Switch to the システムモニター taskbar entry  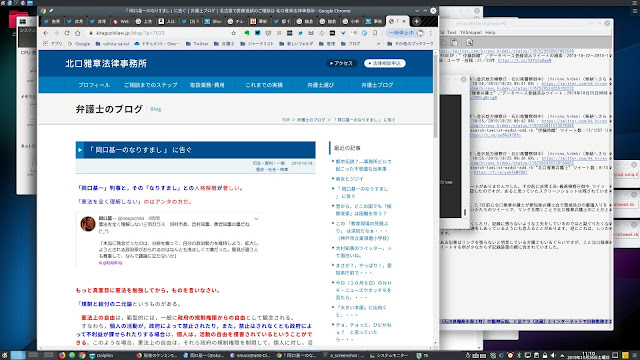pyautogui.click(x=388, y=356)
